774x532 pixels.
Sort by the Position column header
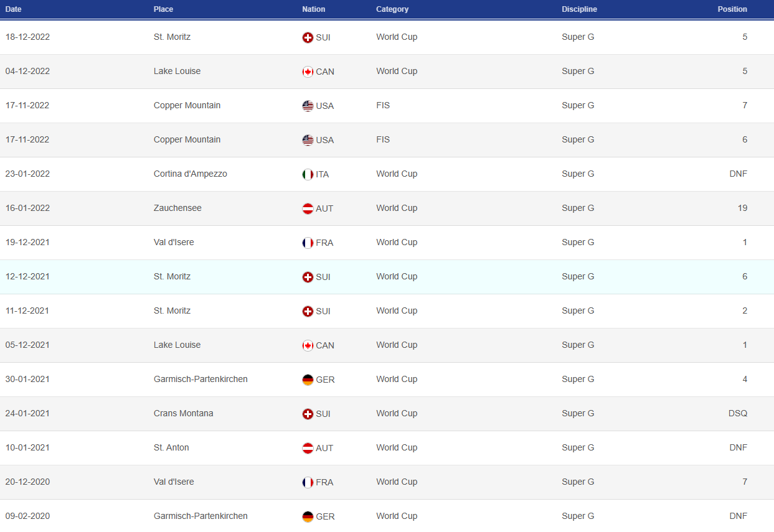732,9
